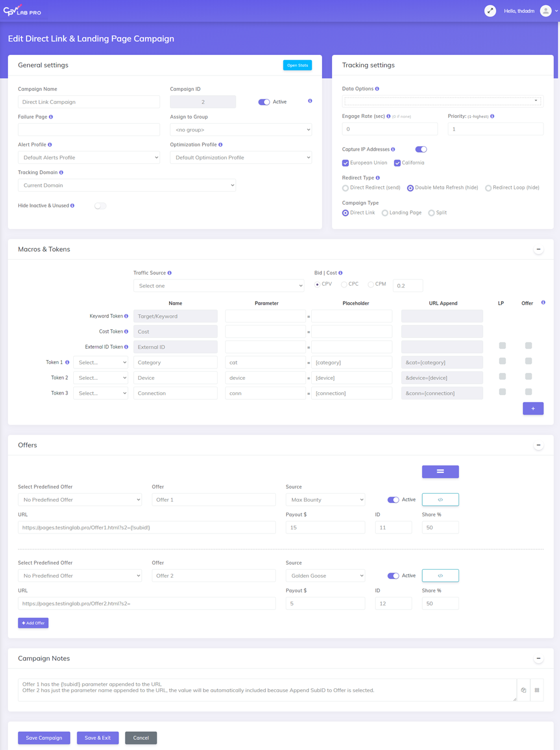Open the Assign to Group dropdown
The image size is (560, 750).
point(241,130)
